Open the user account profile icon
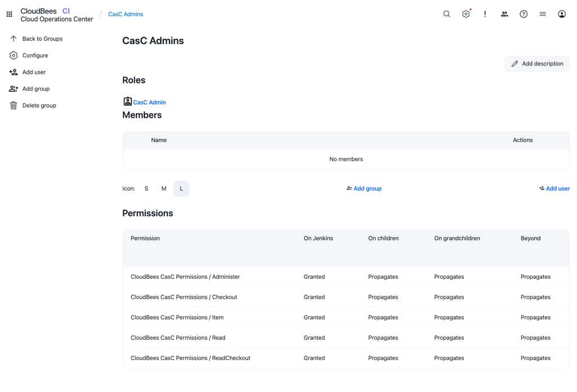This screenshot has height=392, width=577. 562,14
